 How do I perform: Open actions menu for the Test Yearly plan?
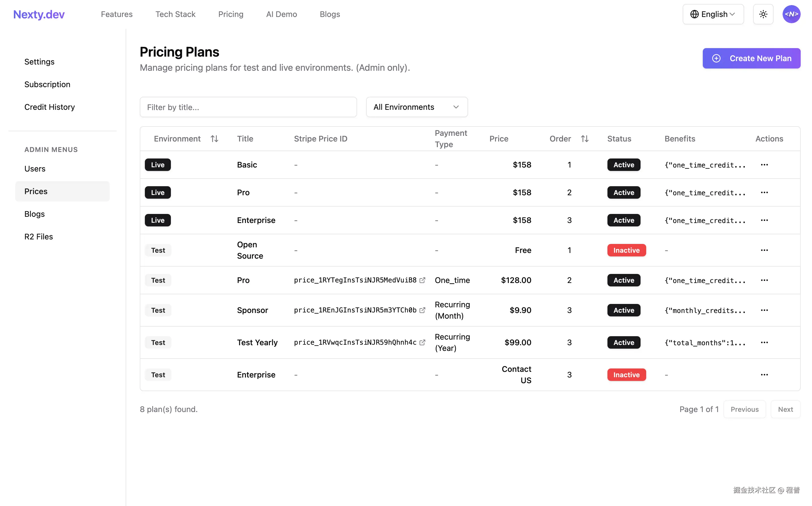pyautogui.click(x=764, y=342)
